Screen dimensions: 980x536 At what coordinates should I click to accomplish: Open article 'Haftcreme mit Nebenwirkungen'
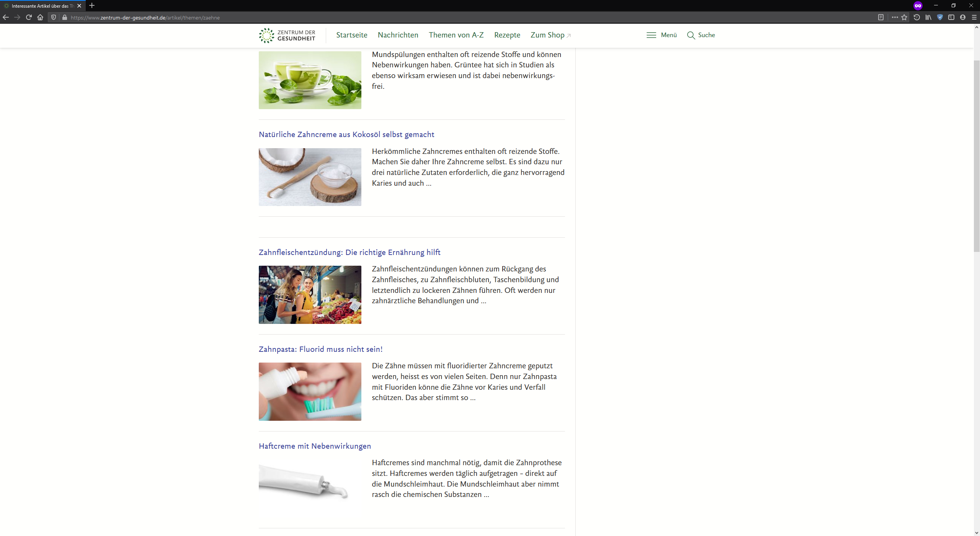[314, 446]
